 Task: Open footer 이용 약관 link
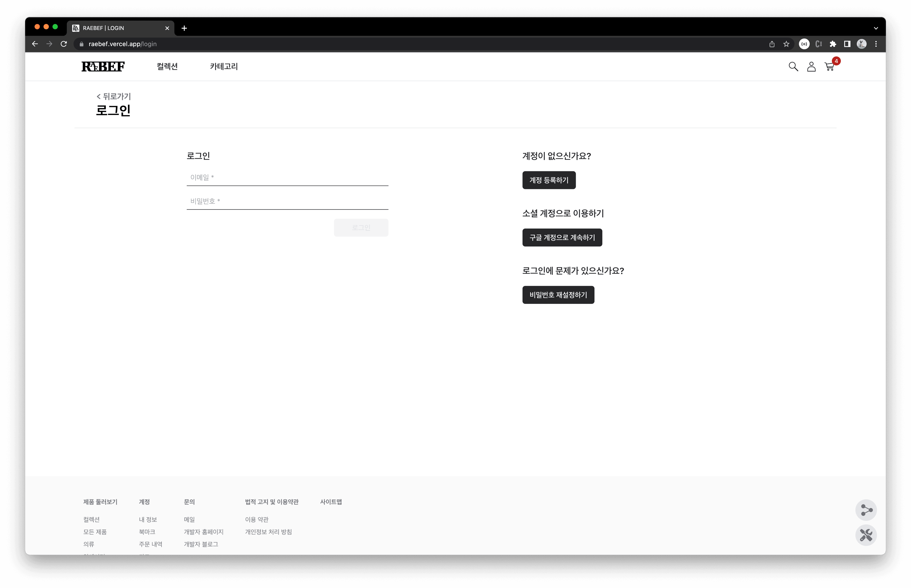257,519
